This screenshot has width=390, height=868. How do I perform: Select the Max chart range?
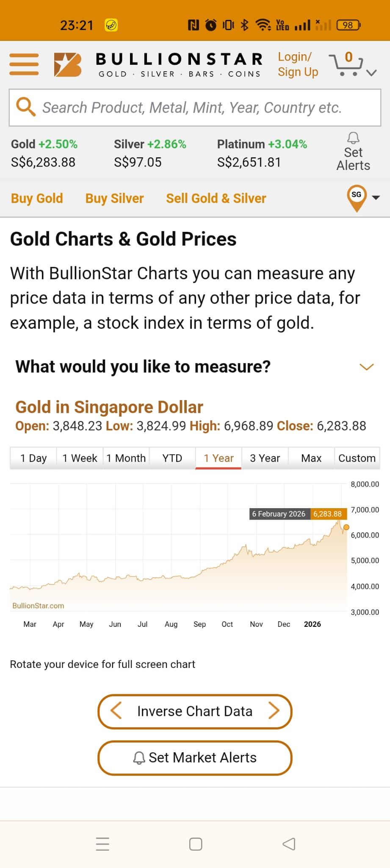[x=311, y=458]
